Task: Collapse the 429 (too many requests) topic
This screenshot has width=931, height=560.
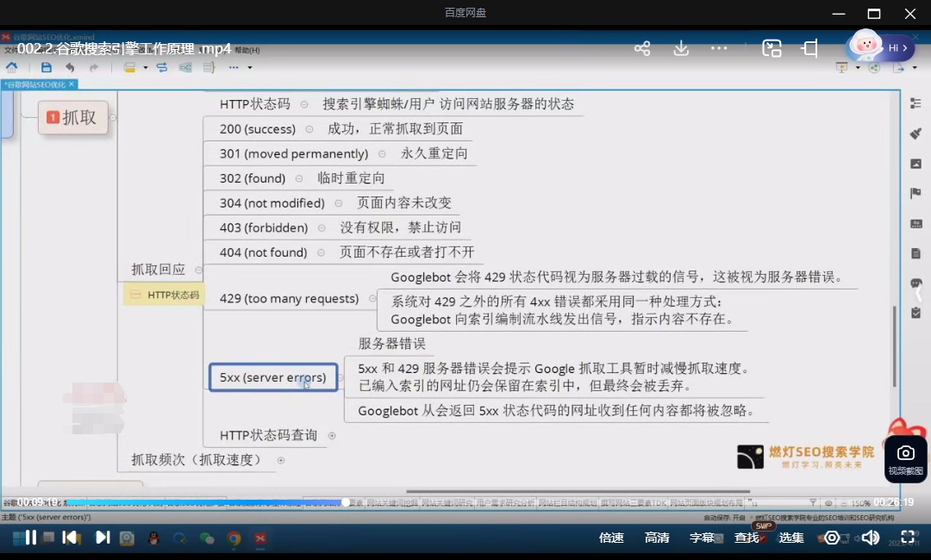Action: (x=372, y=298)
